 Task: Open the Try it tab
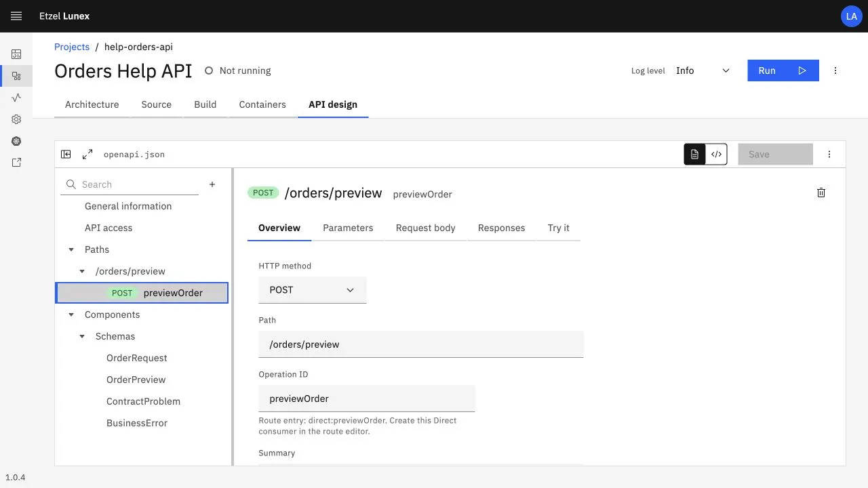[559, 228]
